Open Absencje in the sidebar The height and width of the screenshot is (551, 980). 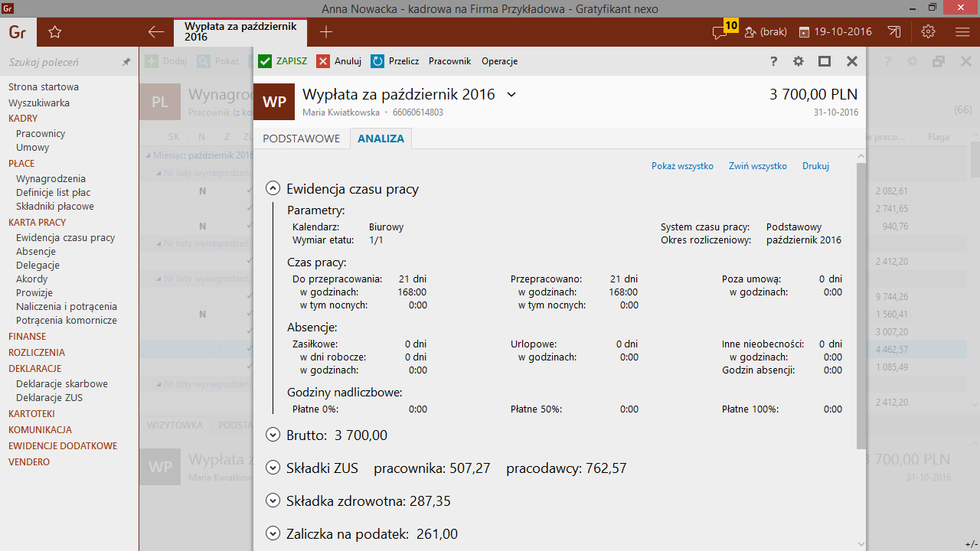36,251
